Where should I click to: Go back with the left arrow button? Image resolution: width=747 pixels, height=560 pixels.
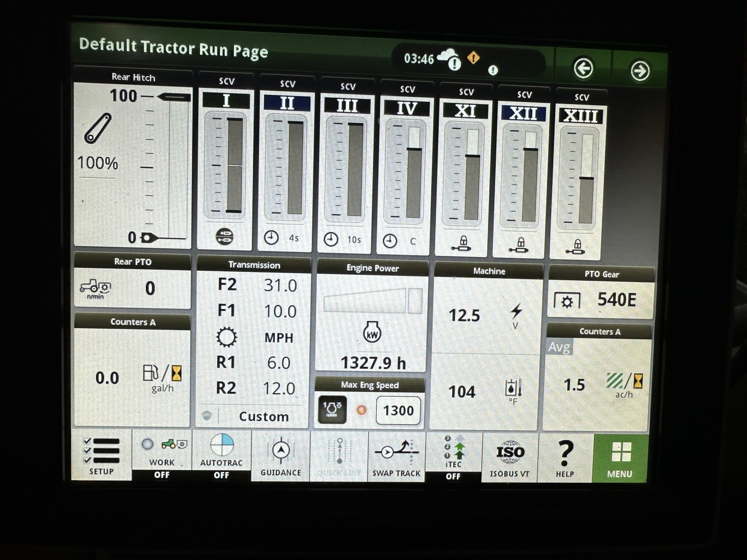[x=583, y=68]
